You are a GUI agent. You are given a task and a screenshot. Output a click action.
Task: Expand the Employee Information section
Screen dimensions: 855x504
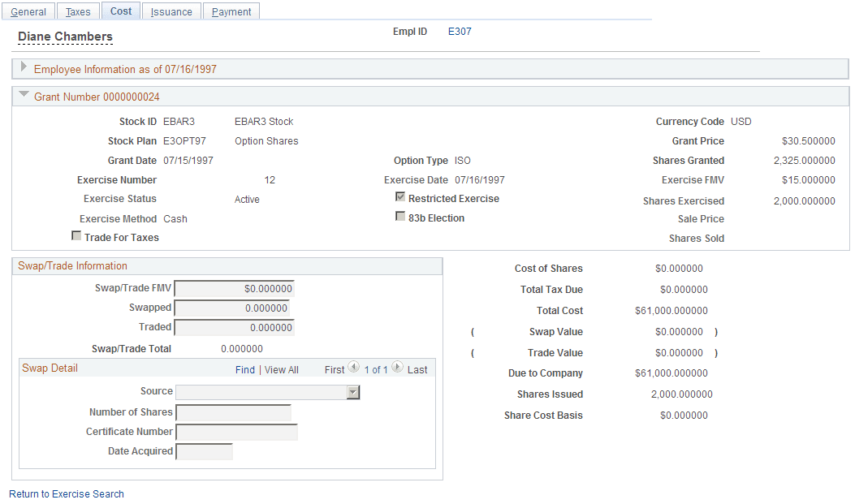(22, 68)
